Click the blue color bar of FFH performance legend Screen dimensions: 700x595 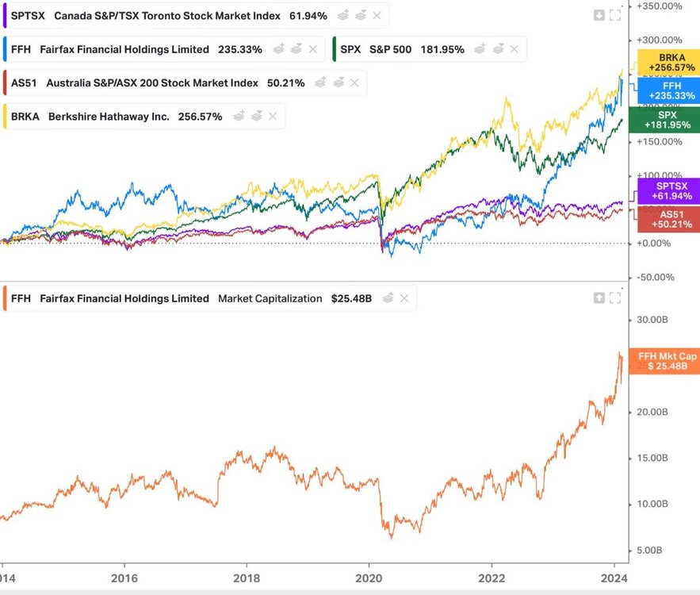pos(5,49)
